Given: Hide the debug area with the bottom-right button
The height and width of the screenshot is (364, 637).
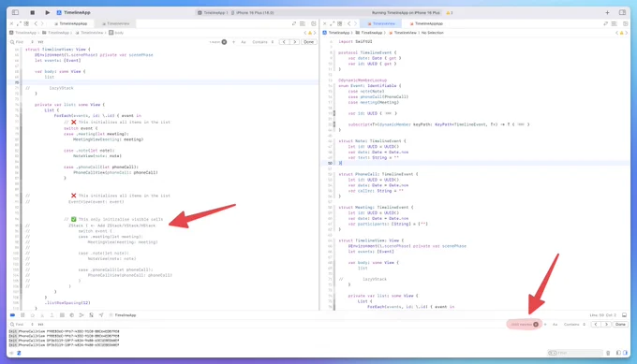Looking at the screenshot, I should point(625,315).
